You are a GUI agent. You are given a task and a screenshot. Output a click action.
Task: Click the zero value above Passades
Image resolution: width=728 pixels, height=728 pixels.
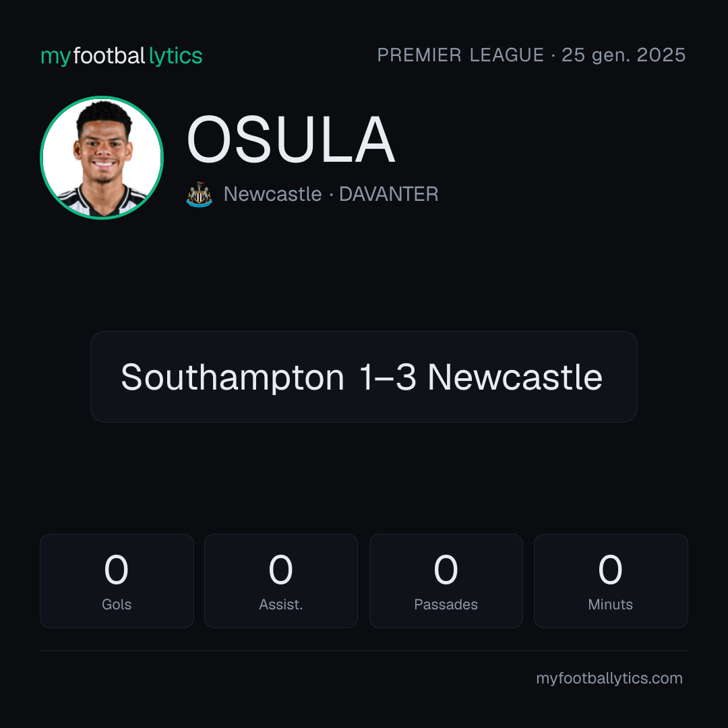point(446,570)
